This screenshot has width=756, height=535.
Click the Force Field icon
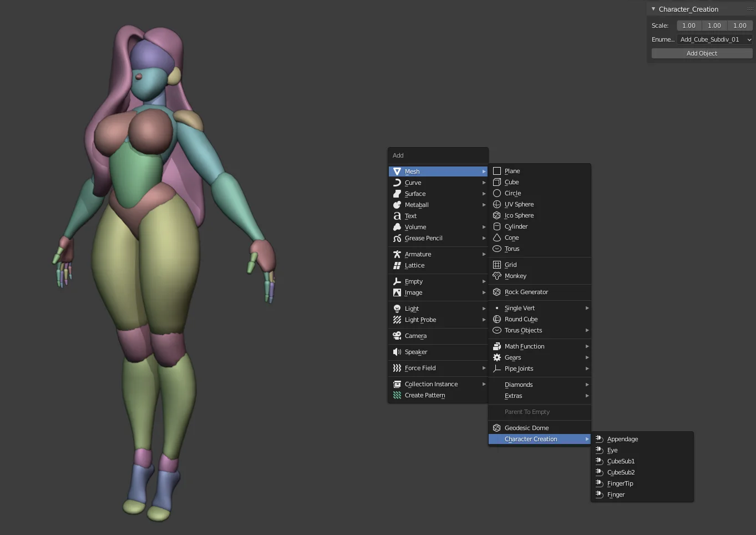coord(397,367)
